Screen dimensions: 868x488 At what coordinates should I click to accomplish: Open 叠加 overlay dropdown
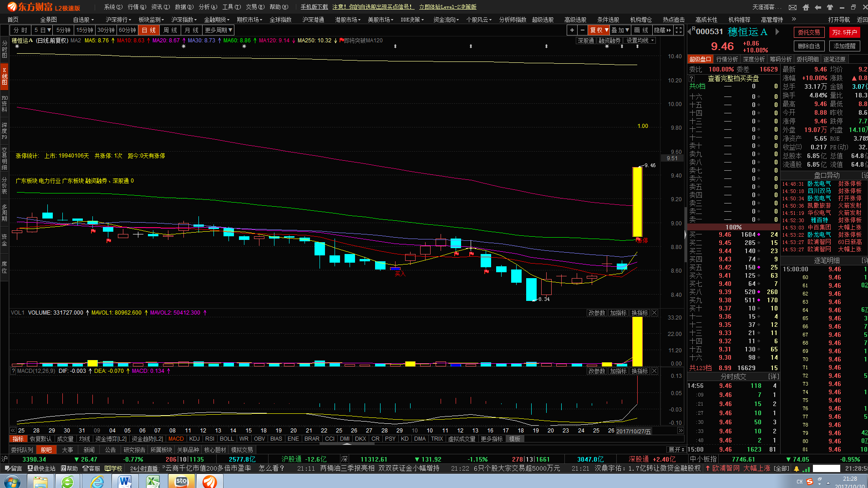(620, 30)
